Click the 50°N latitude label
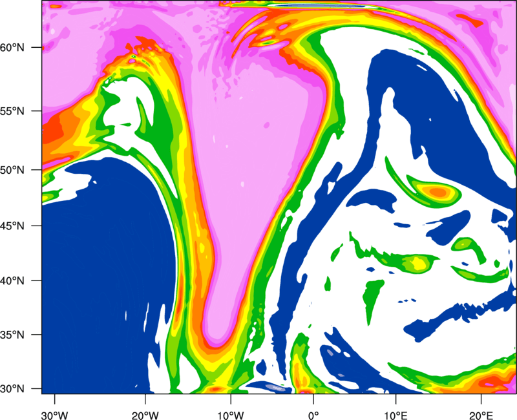 (x=12, y=170)
